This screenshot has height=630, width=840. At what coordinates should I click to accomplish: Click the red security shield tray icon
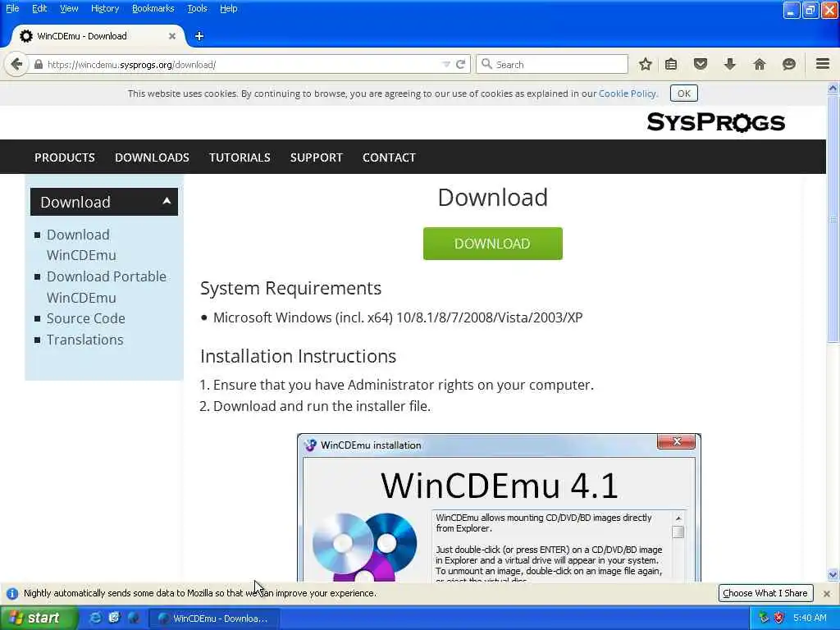pyautogui.click(x=779, y=619)
